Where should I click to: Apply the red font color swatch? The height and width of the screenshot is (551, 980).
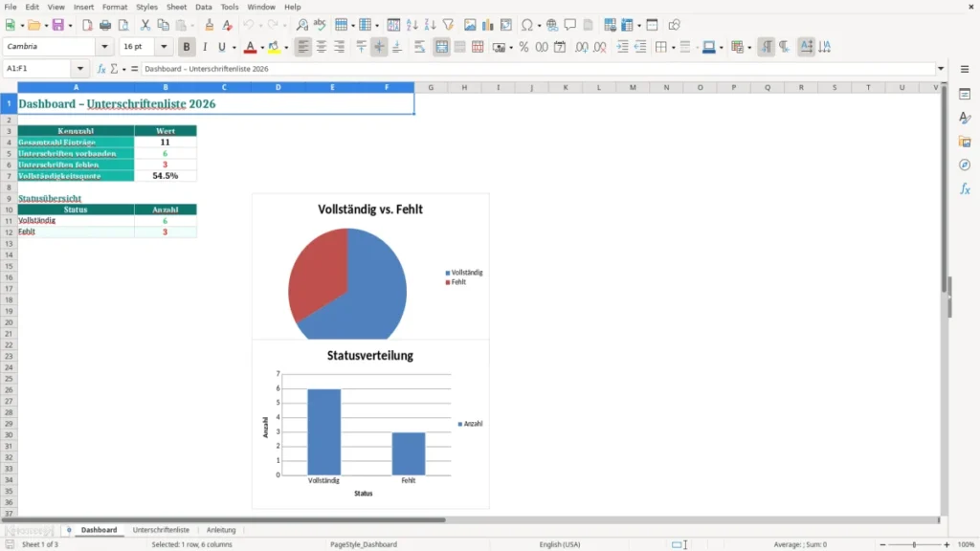250,47
